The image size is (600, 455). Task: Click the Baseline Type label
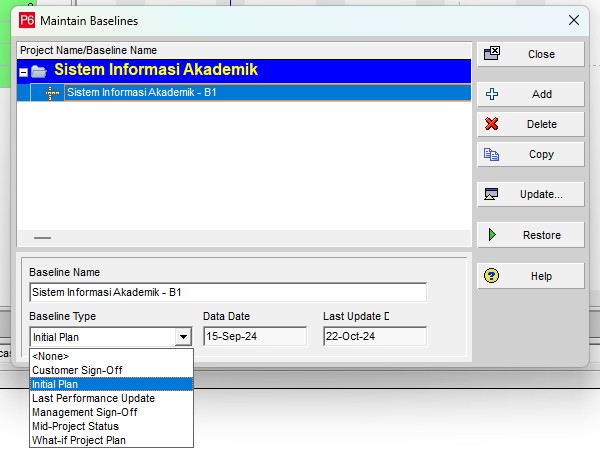click(62, 316)
